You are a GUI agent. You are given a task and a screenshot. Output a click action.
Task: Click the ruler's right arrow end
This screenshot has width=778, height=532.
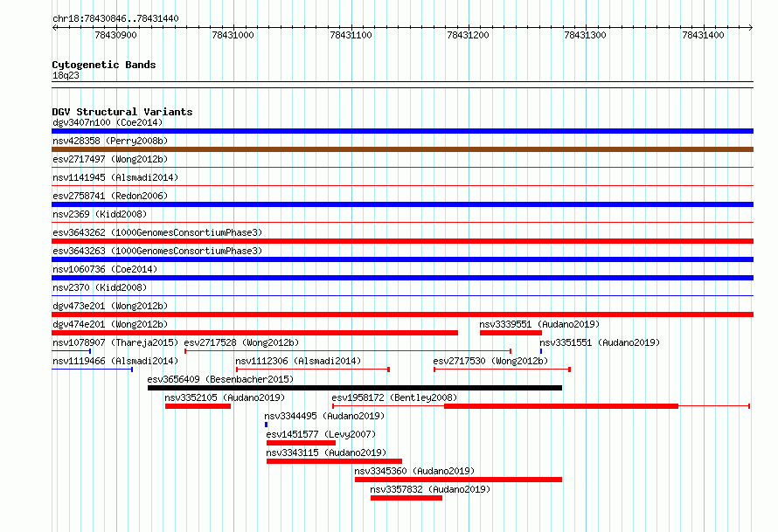(751, 27)
